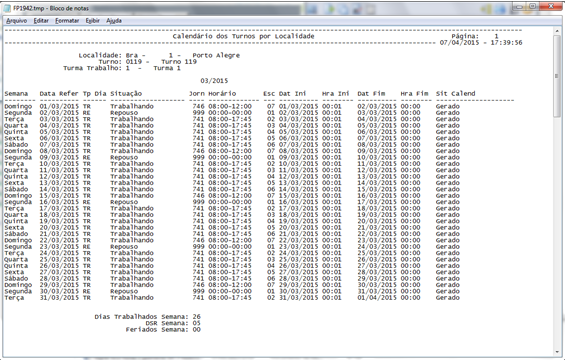
Task: Click the heading 'Calendário dos Turnos por Localidade'
Action: [x=244, y=36]
